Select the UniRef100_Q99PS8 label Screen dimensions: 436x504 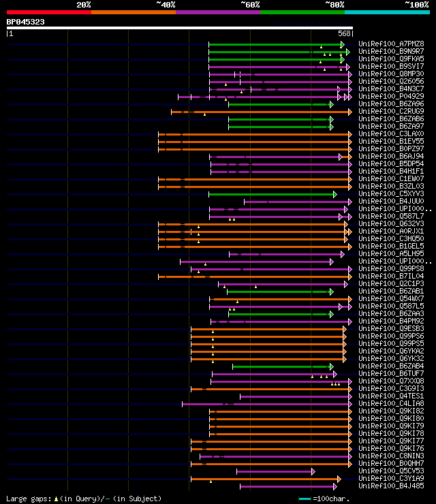(391, 269)
